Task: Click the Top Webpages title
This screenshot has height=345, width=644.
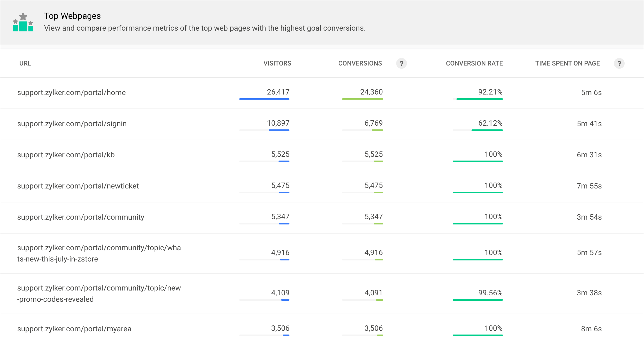Action: 72,16
